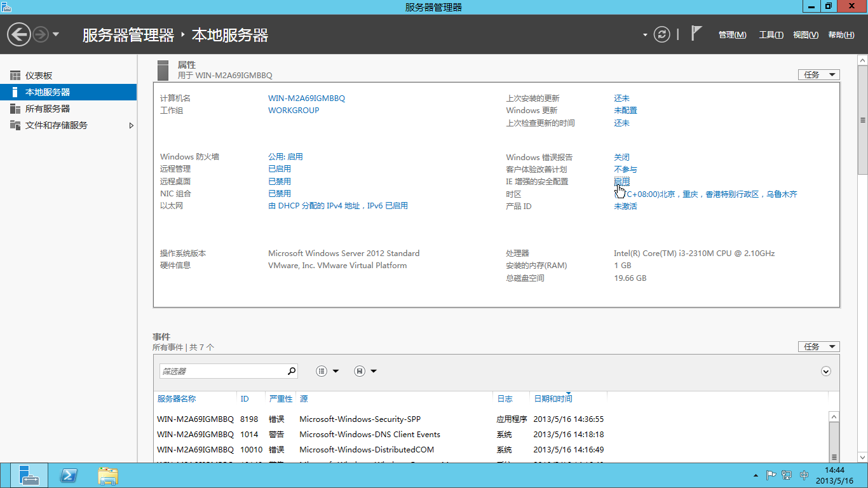This screenshot has width=868, height=488.
Task: Click the WORKGROUP link
Action: [294, 111]
